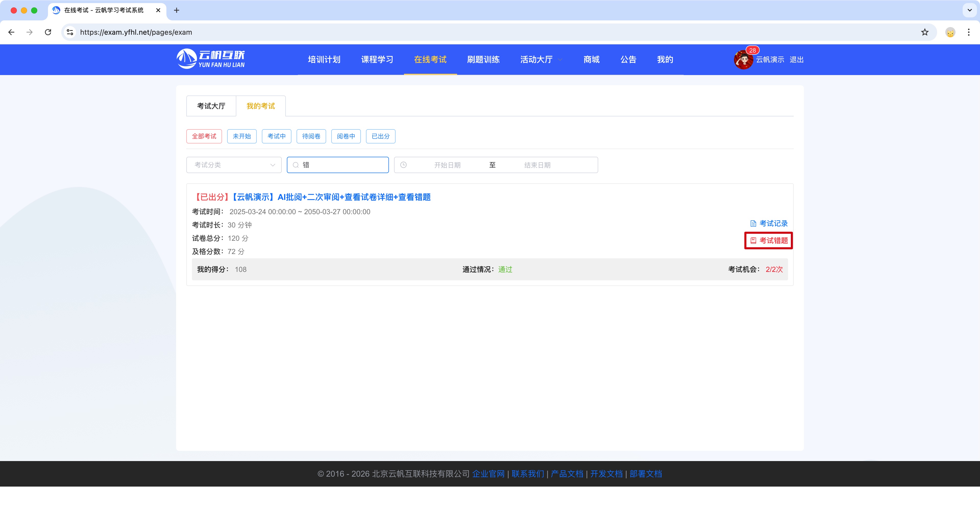The width and height of the screenshot is (980, 507).
Task: Bookmark page with star icon
Action: pos(924,32)
